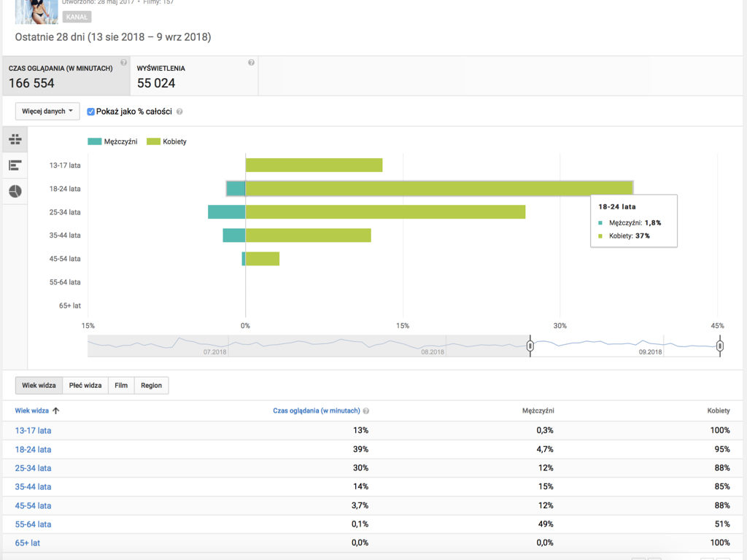Click the green Kobiety bar for 45-54 lata
Viewport: 747px width, 560px height.
coord(263,259)
